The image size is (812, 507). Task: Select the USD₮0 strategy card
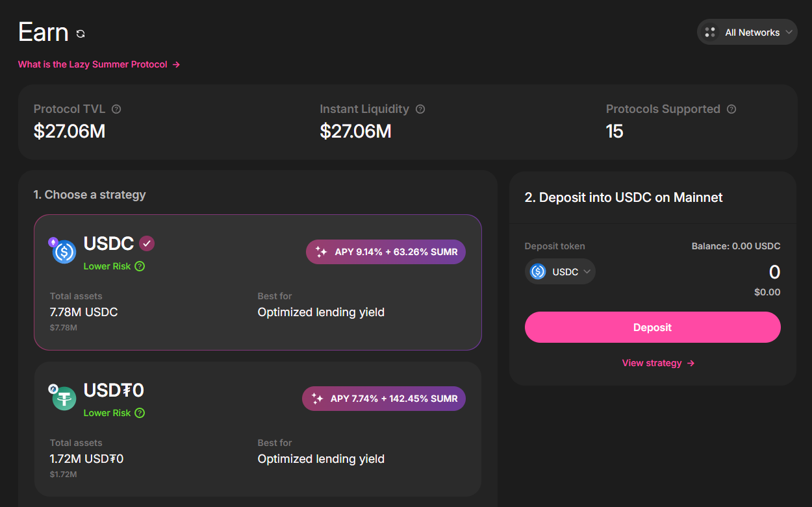258,429
